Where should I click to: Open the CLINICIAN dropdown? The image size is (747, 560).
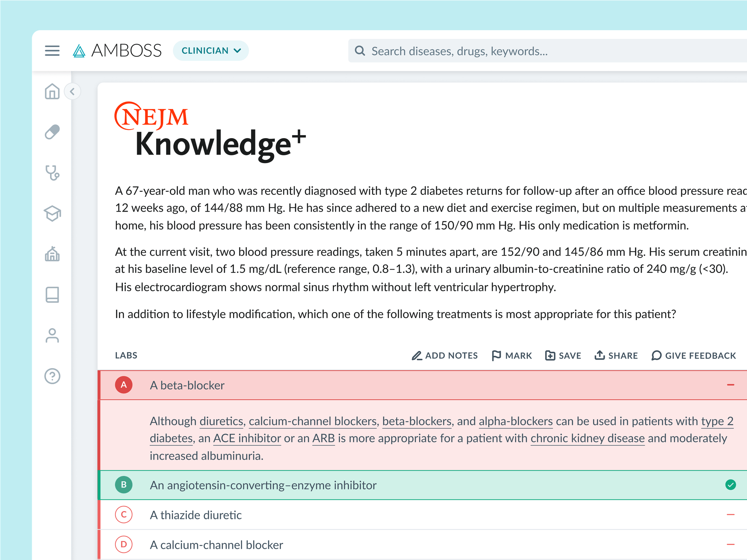[x=210, y=50]
